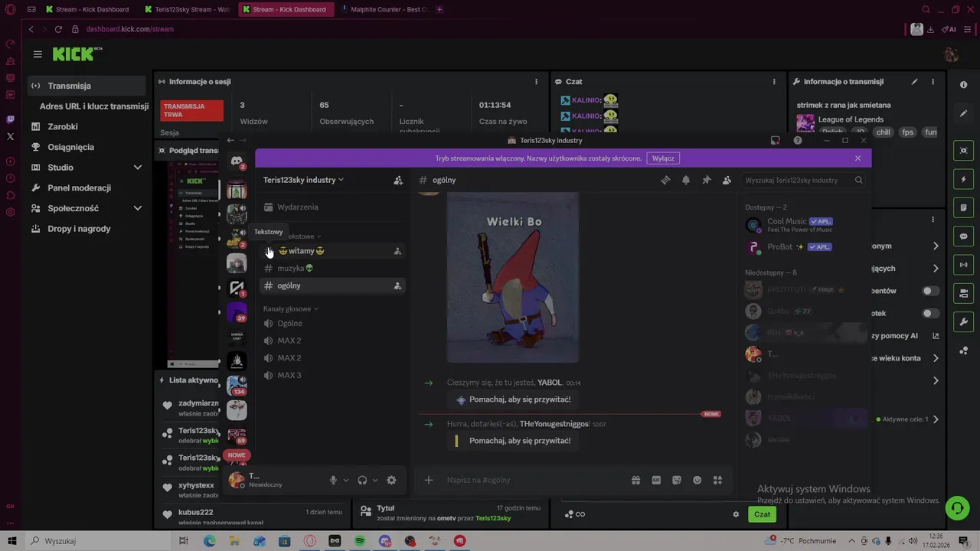Open gift icon in Discord message bar
980x551 pixels.
[x=635, y=481]
